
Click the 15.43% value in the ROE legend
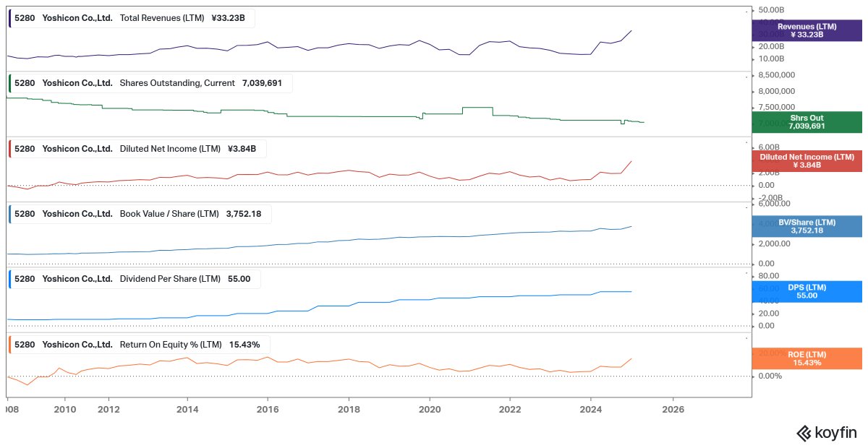(244, 344)
